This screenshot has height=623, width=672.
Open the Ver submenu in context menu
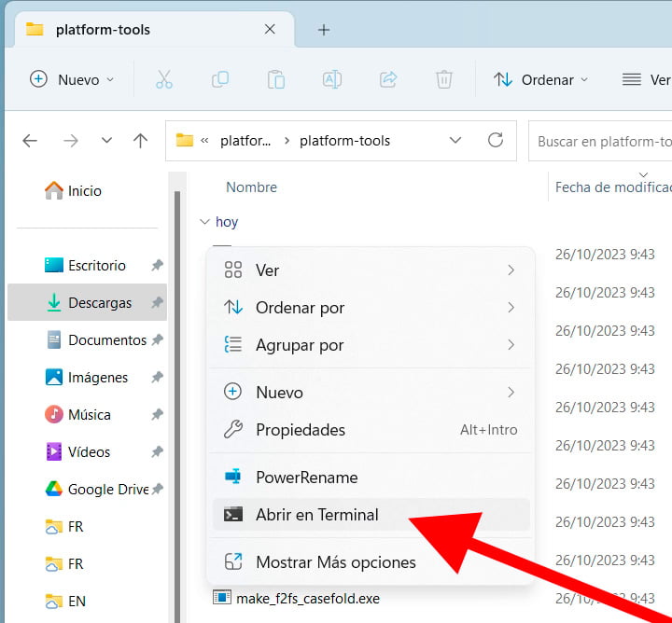pos(371,270)
